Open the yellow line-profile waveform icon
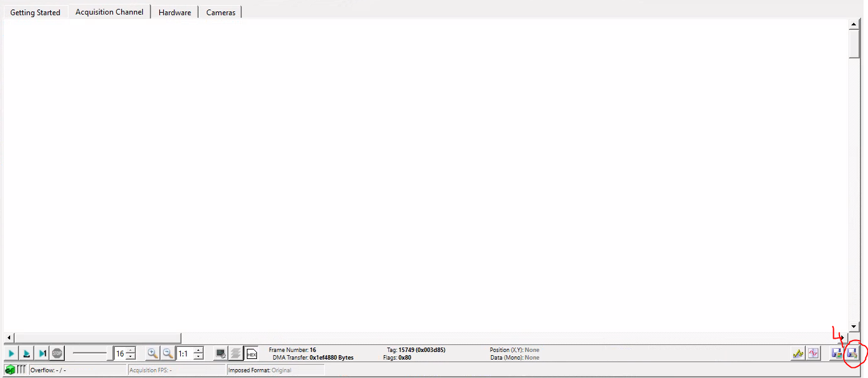The height and width of the screenshot is (378, 868). tap(798, 353)
